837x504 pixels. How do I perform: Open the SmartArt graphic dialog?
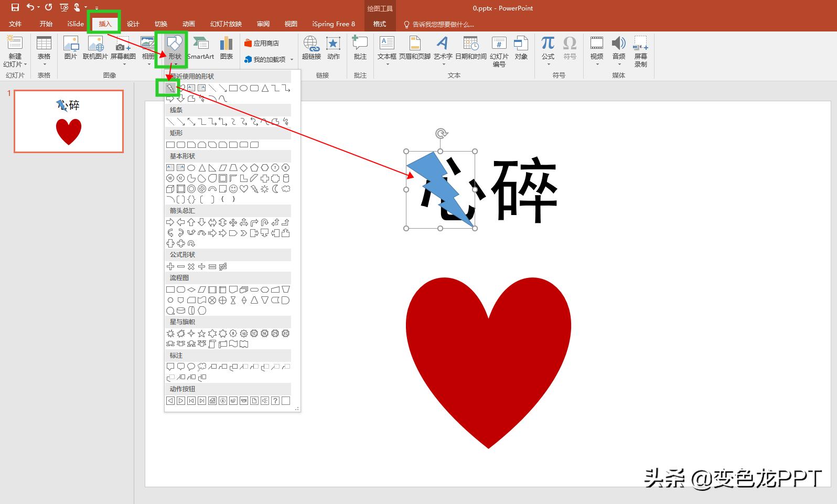tap(200, 48)
